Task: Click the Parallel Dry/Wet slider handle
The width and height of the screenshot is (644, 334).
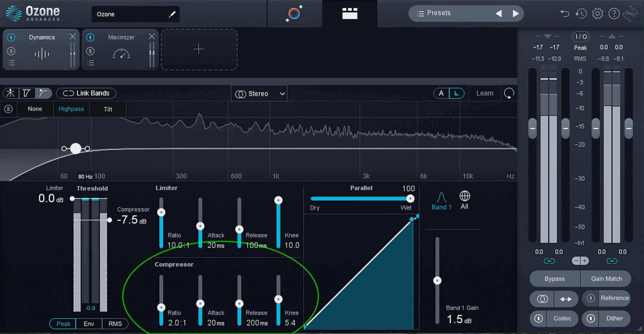Action: tap(410, 199)
